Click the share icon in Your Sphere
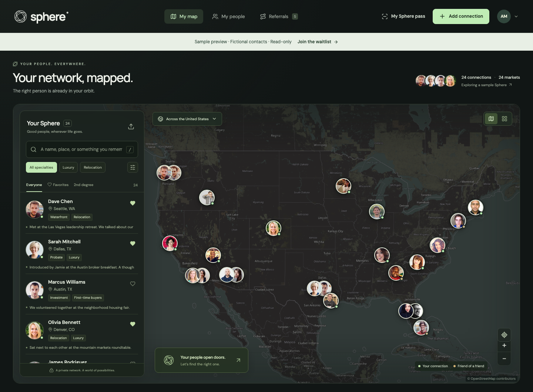533x392 pixels. [x=131, y=126]
